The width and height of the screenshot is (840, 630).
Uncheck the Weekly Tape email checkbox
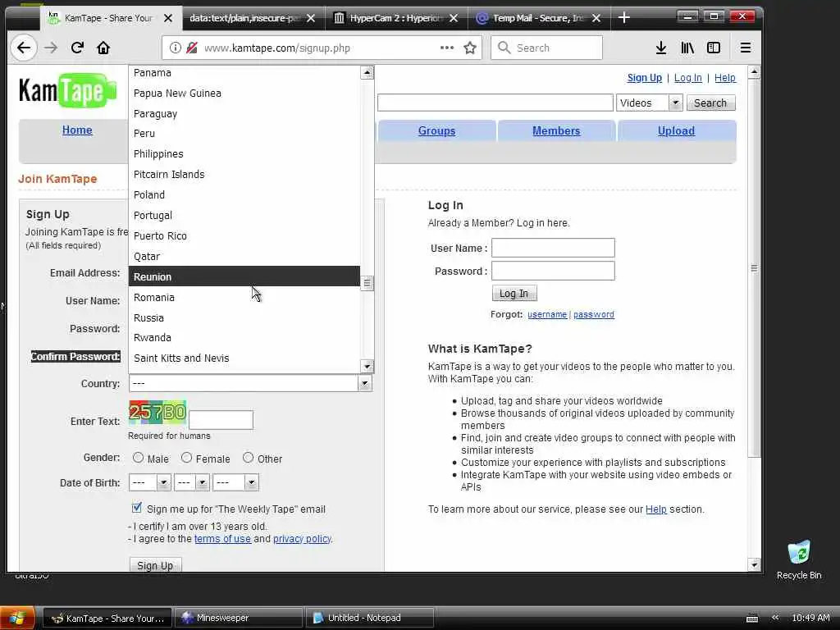(137, 507)
